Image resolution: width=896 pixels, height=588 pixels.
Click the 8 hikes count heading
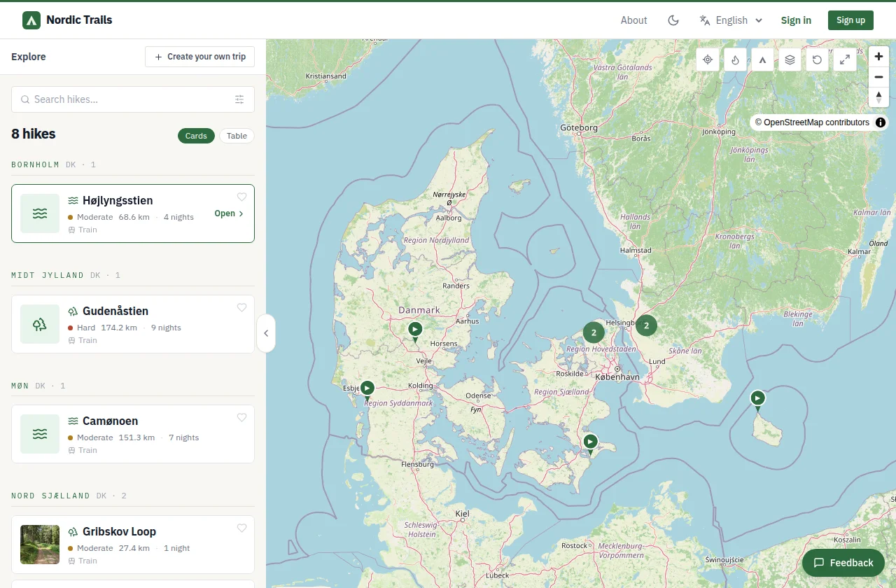click(34, 134)
